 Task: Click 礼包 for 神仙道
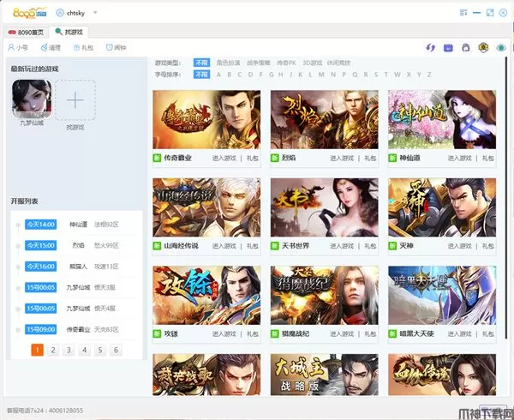[x=487, y=158]
